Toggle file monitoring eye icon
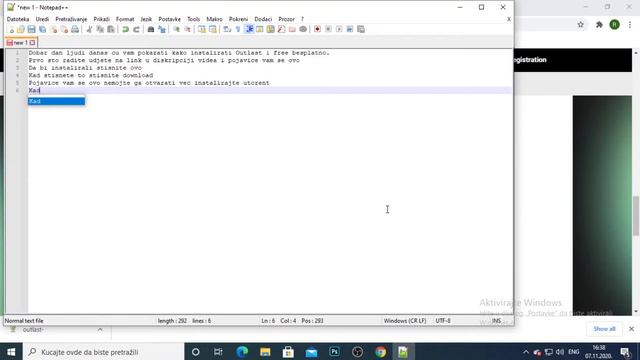This screenshot has height=360, width=640. [x=303, y=29]
